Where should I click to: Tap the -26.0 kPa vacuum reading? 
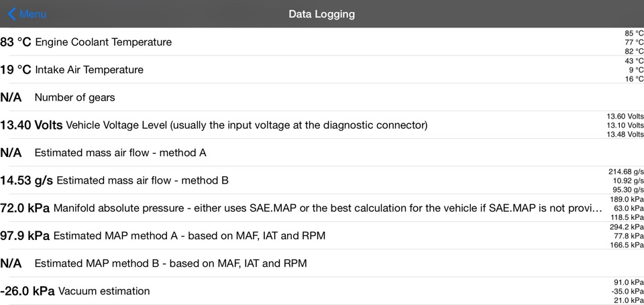click(28, 291)
